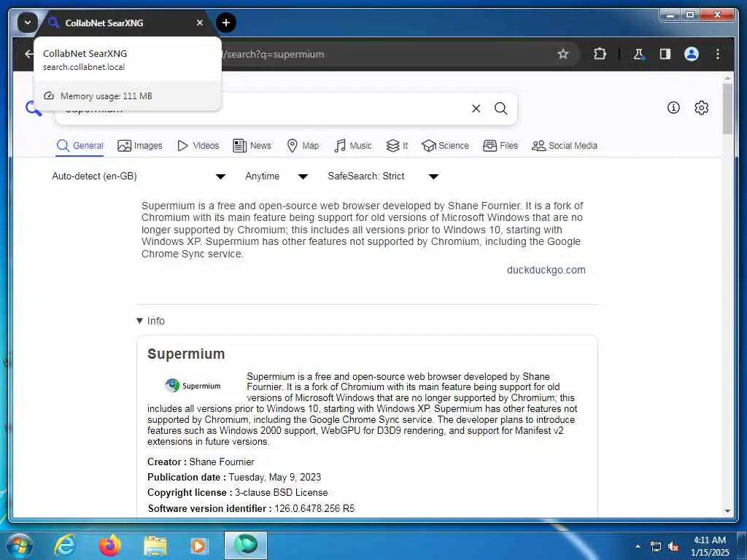Switch to the News tab

(x=252, y=146)
